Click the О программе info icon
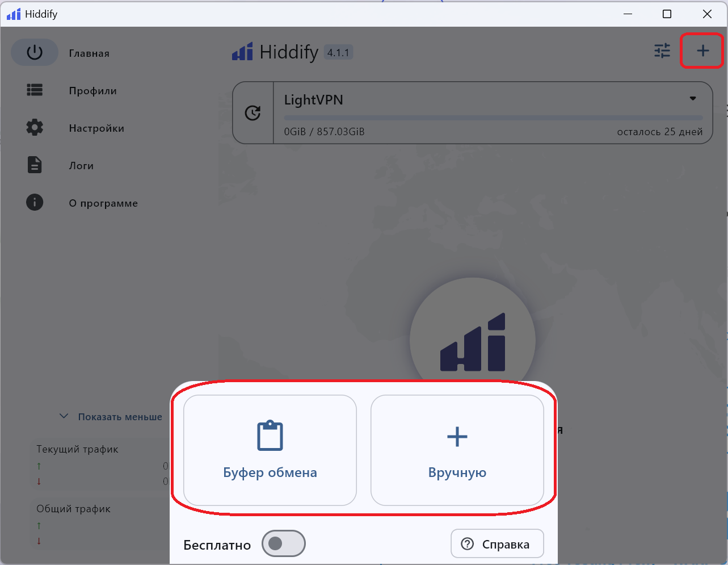 point(35,202)
